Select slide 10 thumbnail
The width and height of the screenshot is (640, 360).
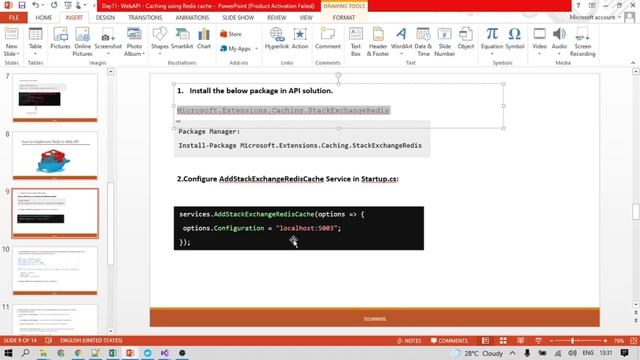pos(55,270)
